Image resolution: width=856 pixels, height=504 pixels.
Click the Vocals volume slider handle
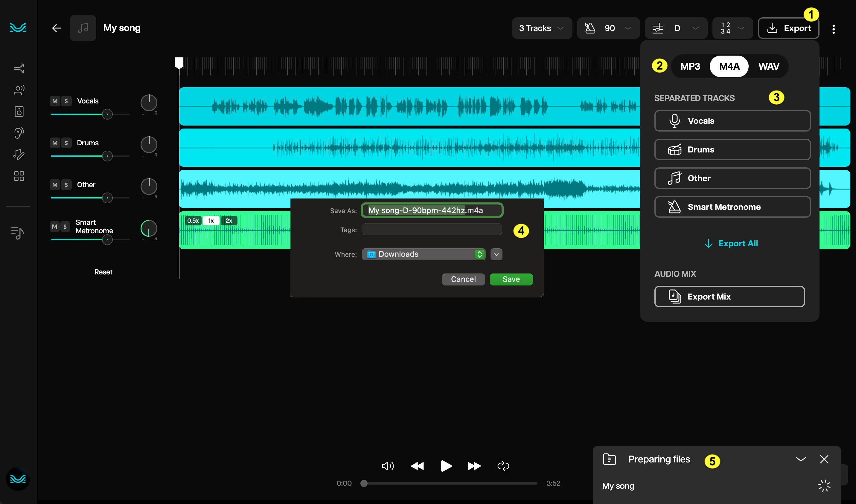tap(107, 114)
